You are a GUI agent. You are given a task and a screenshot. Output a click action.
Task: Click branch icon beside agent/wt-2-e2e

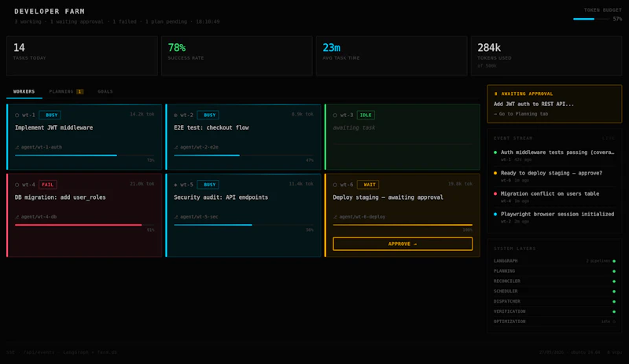[x=175, y=147]
